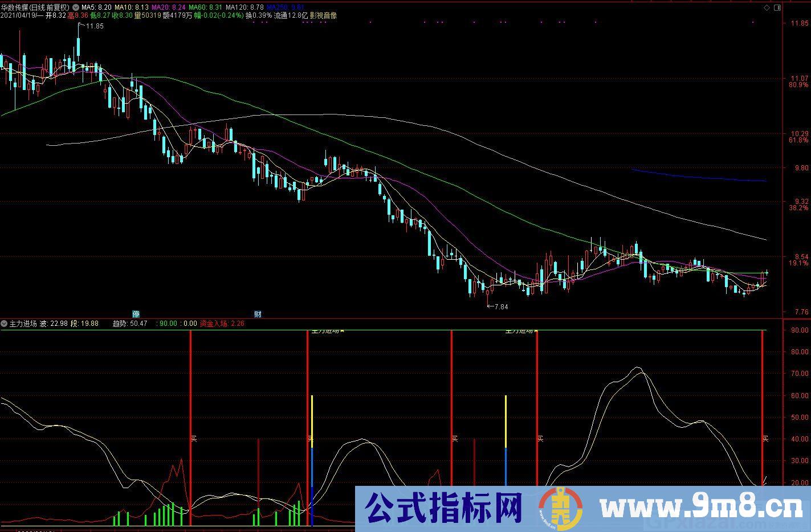811x532 pixels.
Task: Toggle the side panel icon at top right
Action: click(778, 7)
